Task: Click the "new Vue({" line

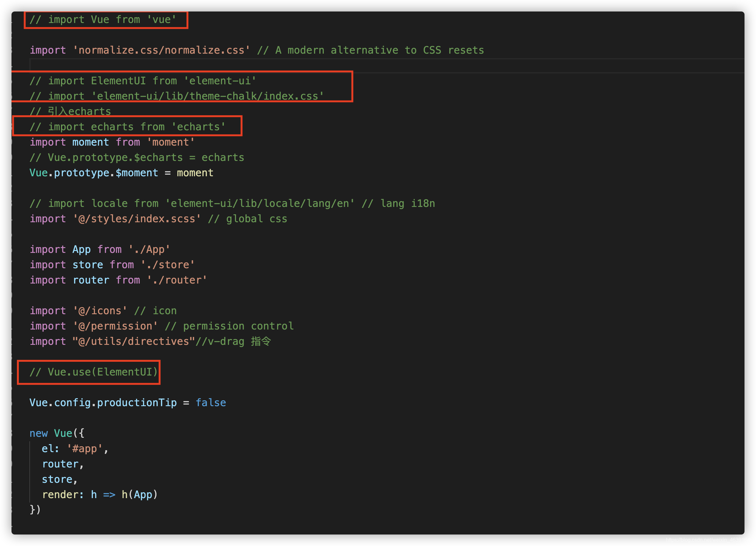Action: click(57, 434)
